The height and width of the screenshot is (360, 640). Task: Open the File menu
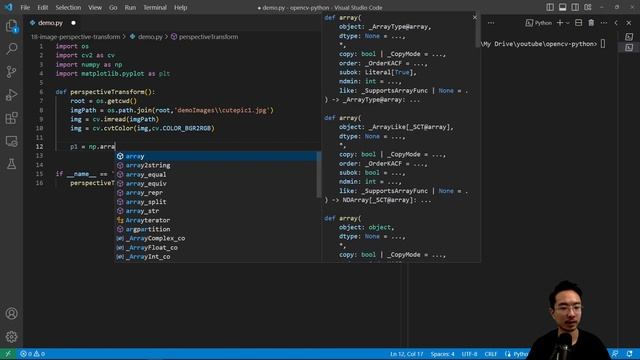[25, 7]
